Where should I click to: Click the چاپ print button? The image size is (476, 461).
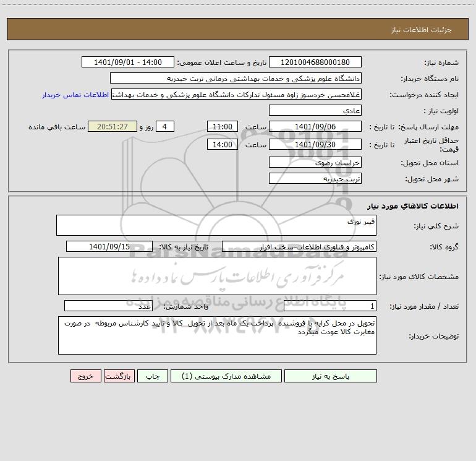(153, 376)
